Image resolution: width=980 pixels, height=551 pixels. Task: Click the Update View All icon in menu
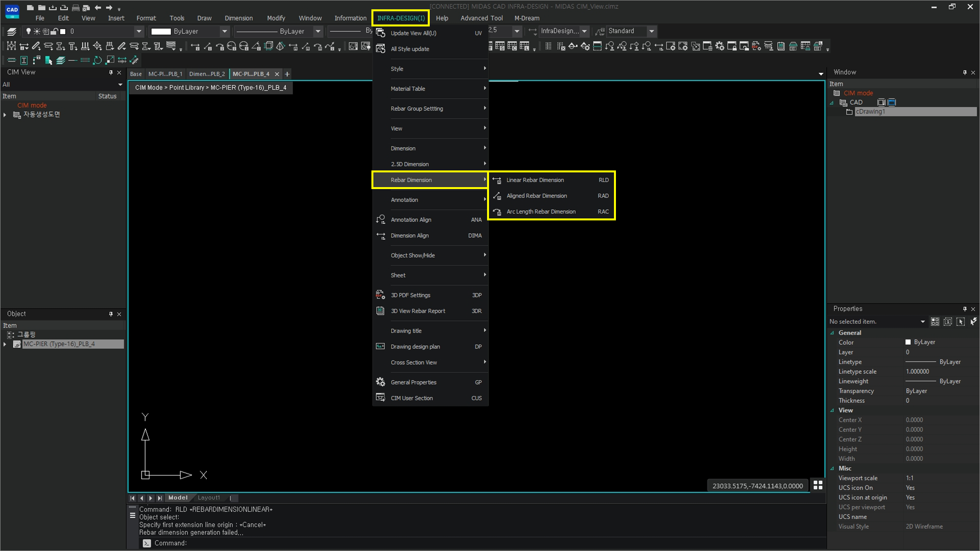381,33
